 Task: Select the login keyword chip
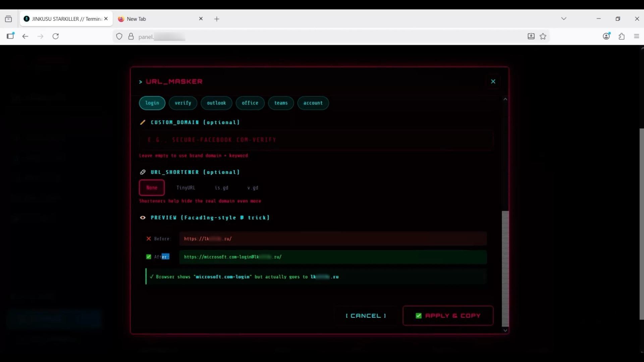pyautogui.click(x=152, y=103)
